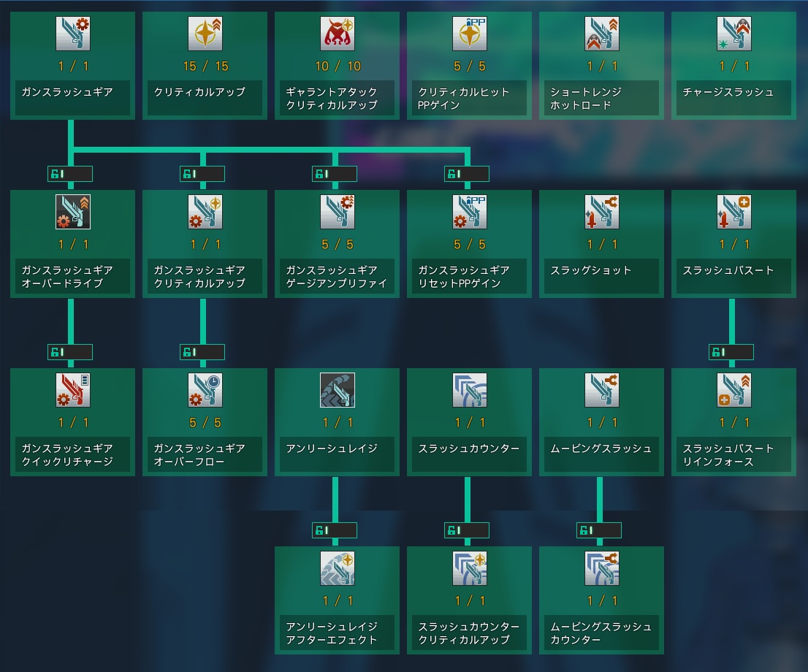
Task: Select the ガンスラッシュギアオーバーフロー clock icon
Action: click(x=205, y=390)
